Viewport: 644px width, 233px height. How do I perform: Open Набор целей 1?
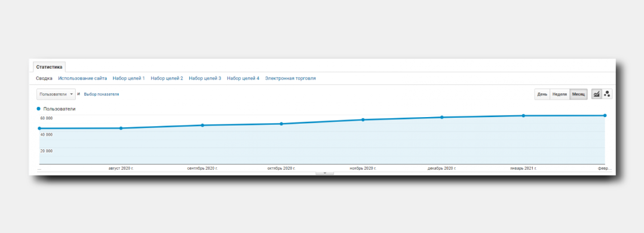click(128, 78)
